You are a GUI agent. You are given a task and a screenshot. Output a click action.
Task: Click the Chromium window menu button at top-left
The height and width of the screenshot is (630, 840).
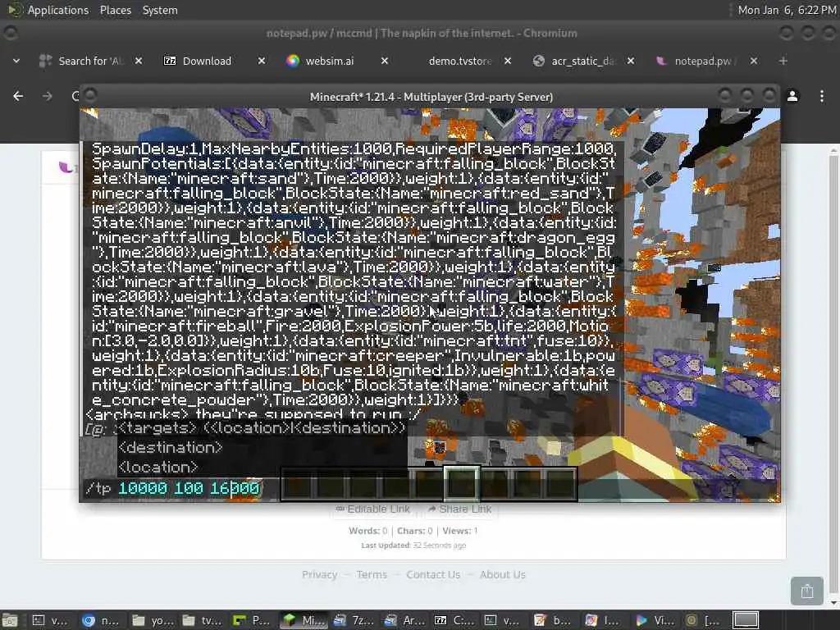[10, 33]
